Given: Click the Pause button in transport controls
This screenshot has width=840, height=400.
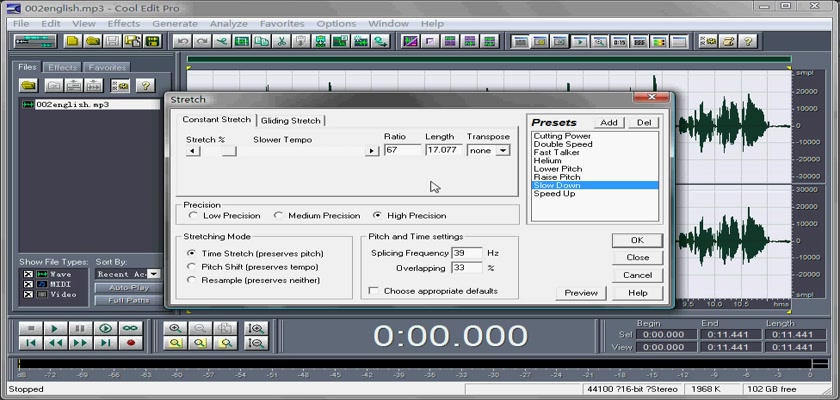Looking at the screenshot, I should 80,328.
